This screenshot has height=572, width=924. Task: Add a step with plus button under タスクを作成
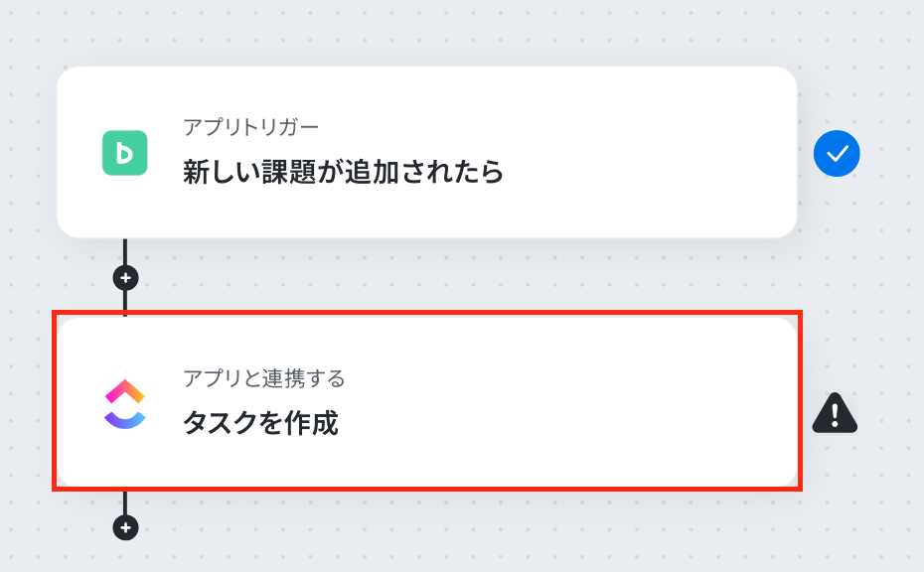[x=125, y=527]
